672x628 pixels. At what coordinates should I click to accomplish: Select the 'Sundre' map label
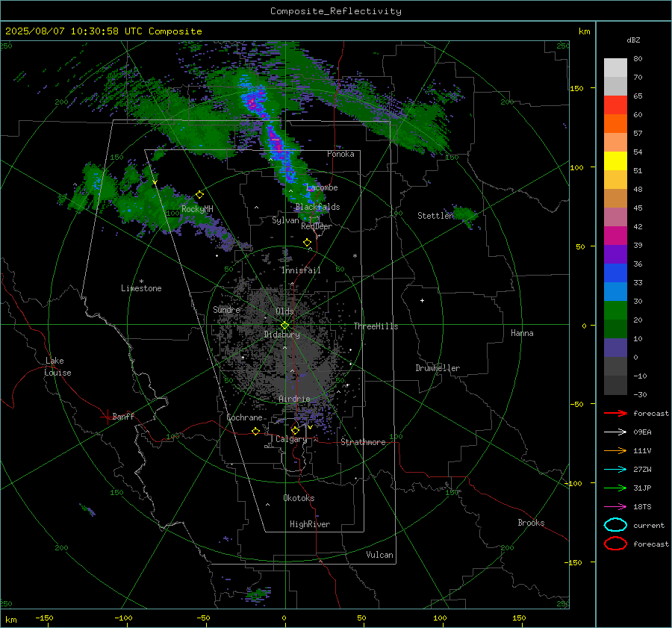click(227, 309)
